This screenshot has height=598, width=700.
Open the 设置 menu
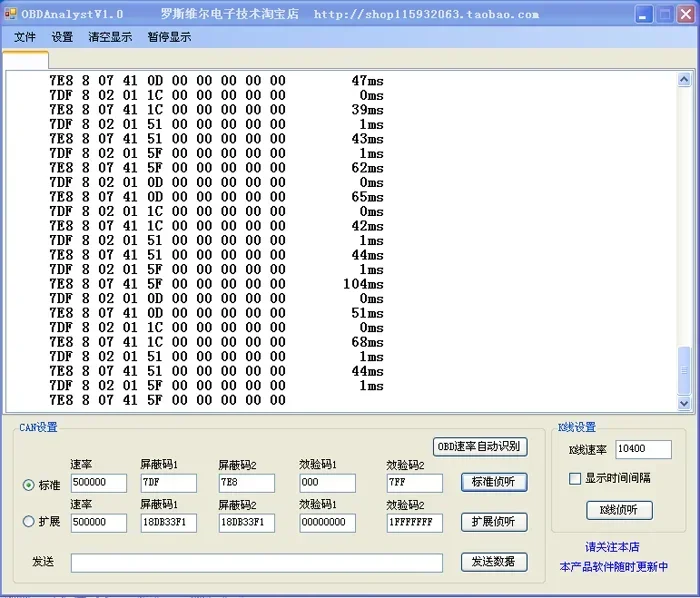(x=62, y=37)
